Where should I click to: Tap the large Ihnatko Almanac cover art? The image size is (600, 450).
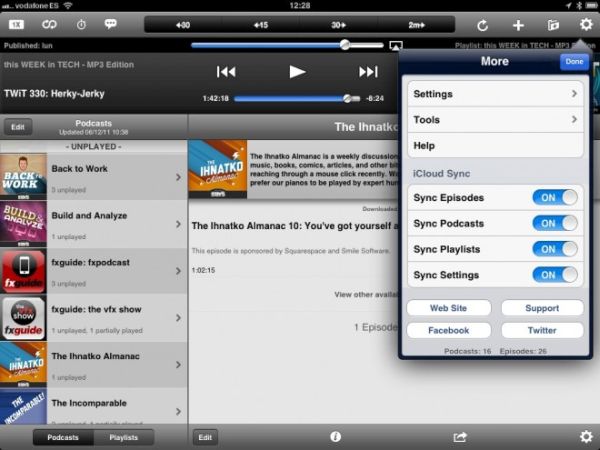(x=218, y=169)
